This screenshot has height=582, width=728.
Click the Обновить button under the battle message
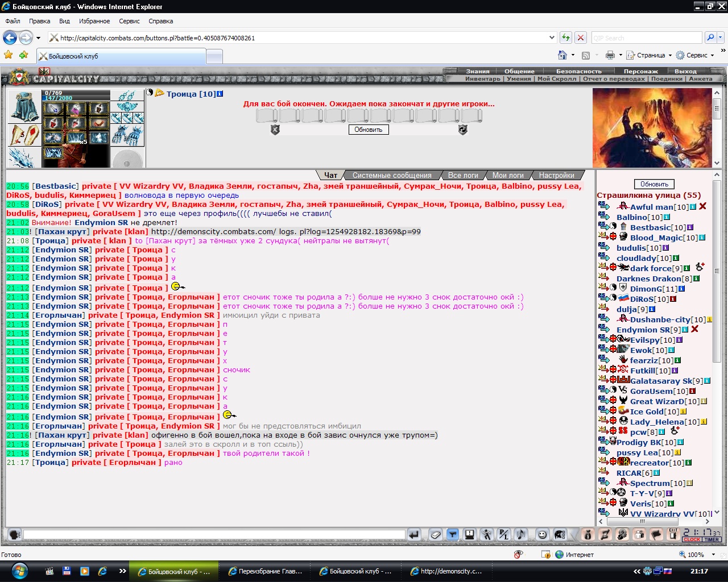click(369, 130)
